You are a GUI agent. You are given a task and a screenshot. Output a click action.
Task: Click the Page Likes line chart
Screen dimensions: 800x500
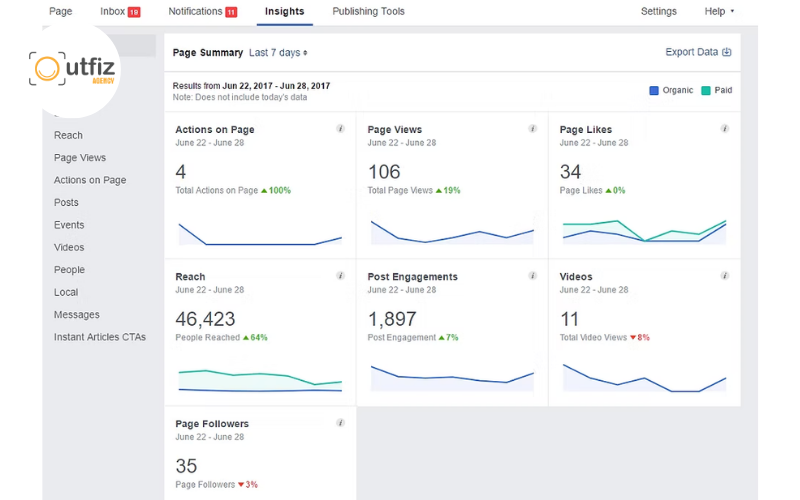pyautogui.click(x=644, y=232)
